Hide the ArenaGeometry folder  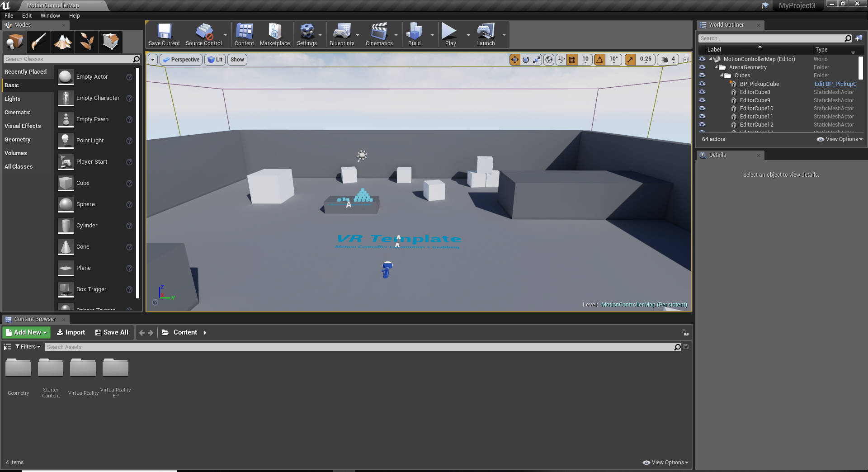pos(702,67)
